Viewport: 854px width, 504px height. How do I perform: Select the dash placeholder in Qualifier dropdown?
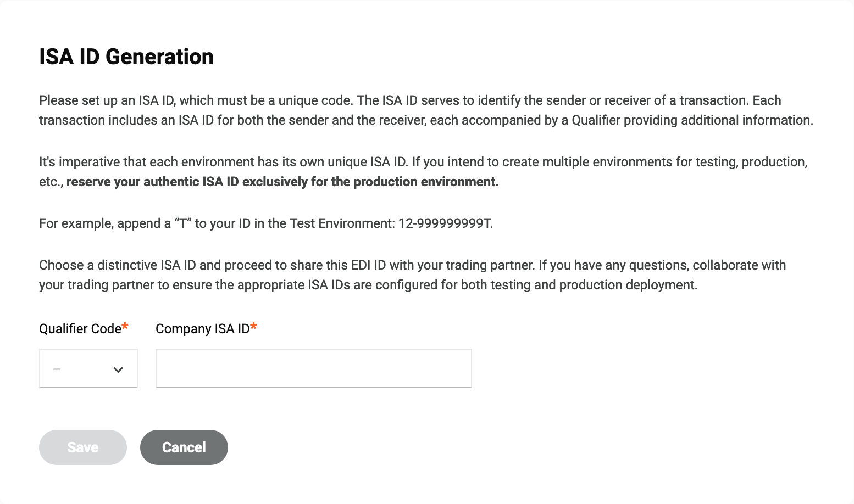click(57, 369)
